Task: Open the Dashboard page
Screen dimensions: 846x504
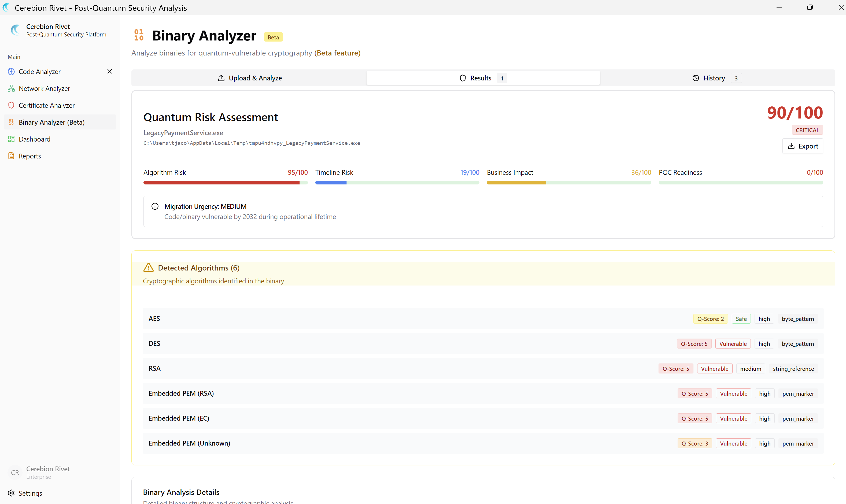Action: point(60,139)
